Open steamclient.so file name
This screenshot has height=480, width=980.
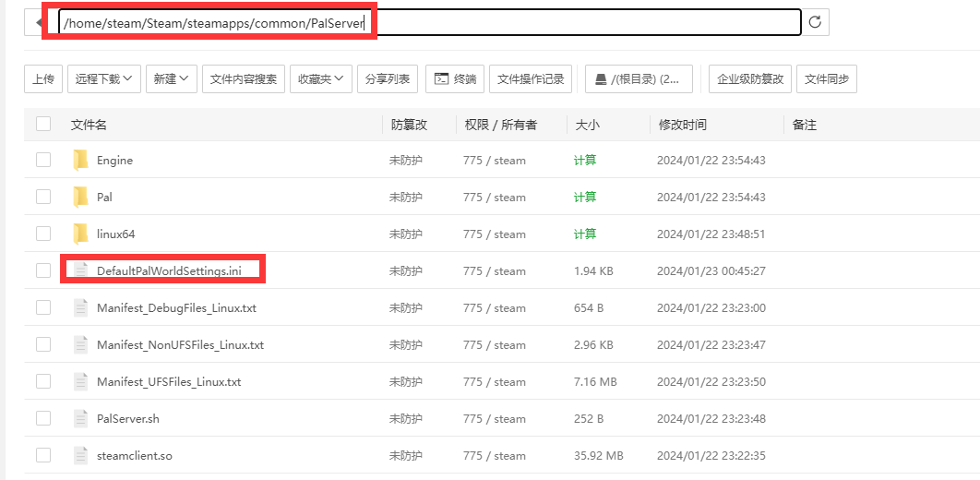135,456
